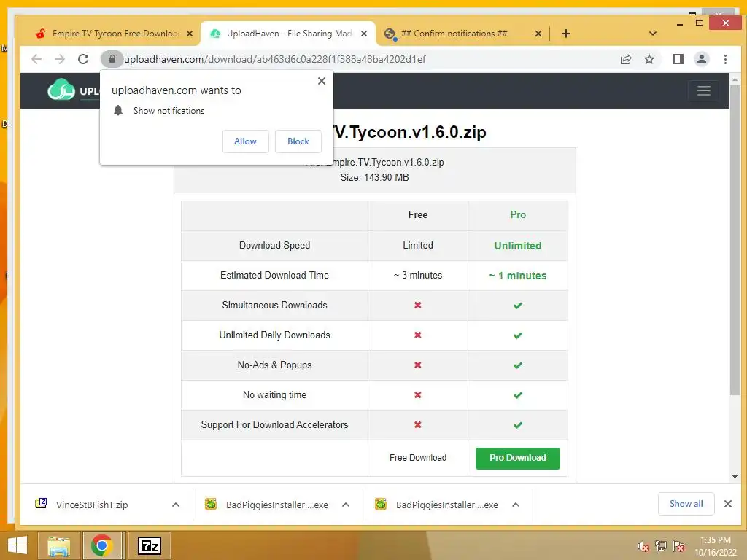This screenshot has width=747, height=560.
Task: Click the '~ 1 minutes' cell
Action: click(x=518, y=276)
